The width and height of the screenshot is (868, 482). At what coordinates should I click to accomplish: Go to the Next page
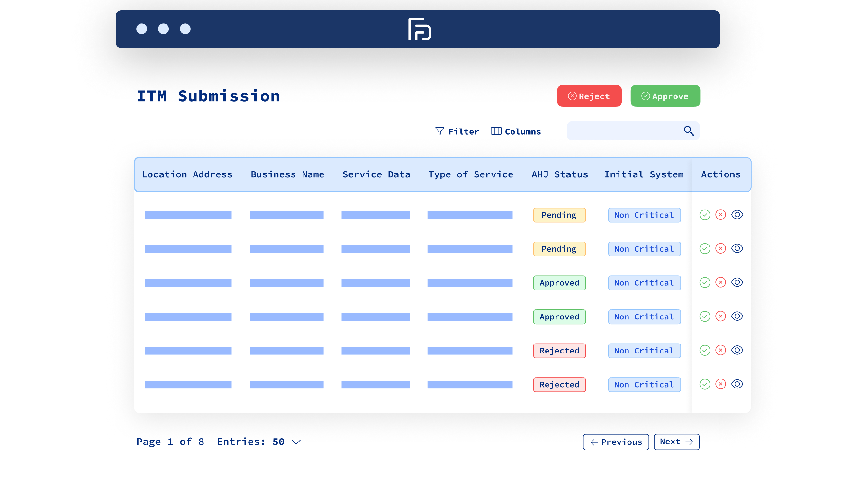point(676,442)
